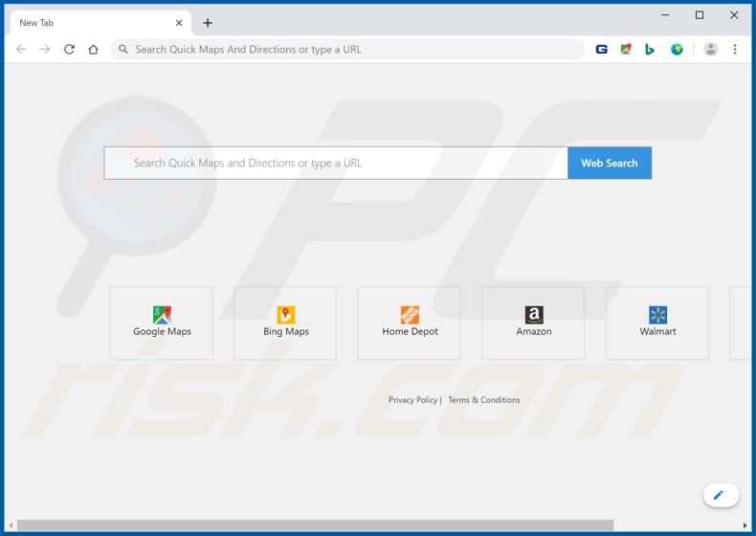
Task: Reload the page with the refresh icon
Action: [x=70, y=49]
